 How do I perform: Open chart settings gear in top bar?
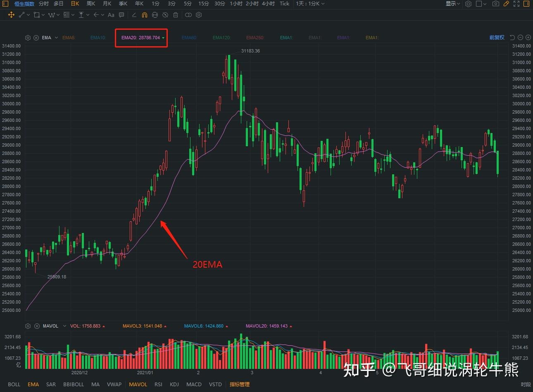(468, 4)
